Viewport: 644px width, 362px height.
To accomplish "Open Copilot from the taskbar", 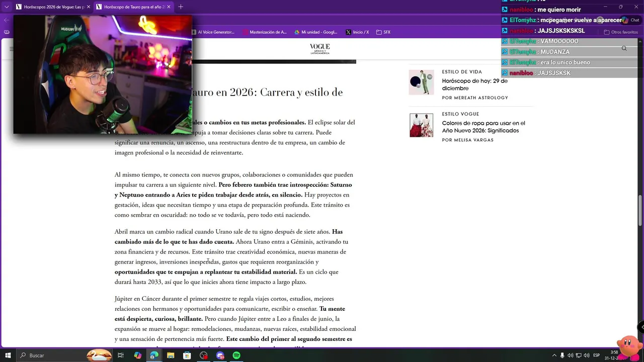I will (x=137, y=355).
